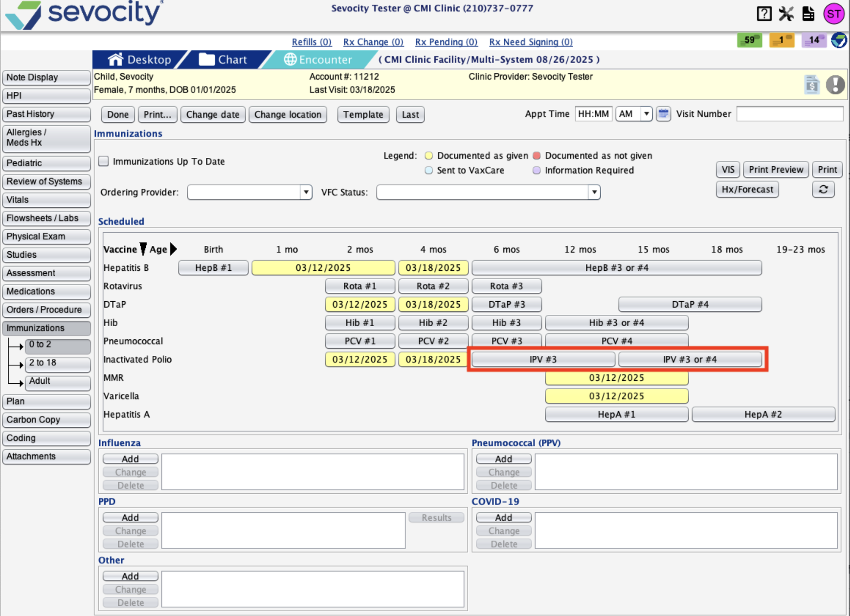Screen dimensions: 850x616
Task: Open the appointment calendar icon
Action: click(663, 114)
